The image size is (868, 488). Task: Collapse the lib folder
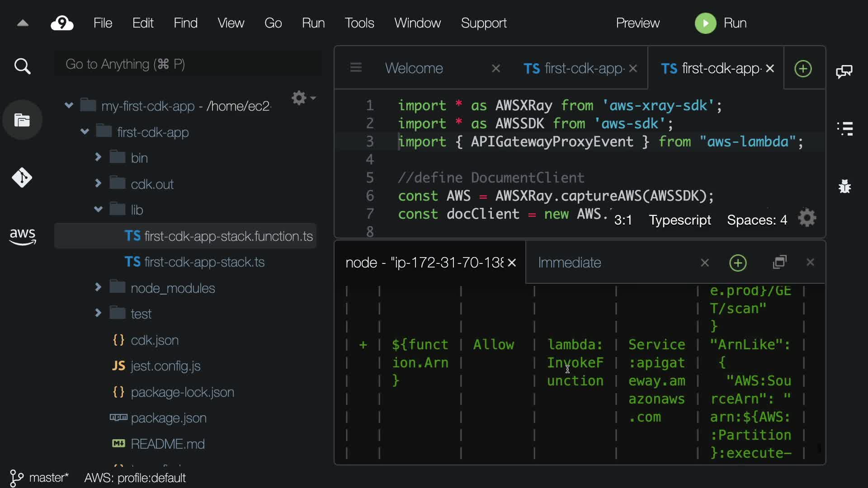click(98, 209)
